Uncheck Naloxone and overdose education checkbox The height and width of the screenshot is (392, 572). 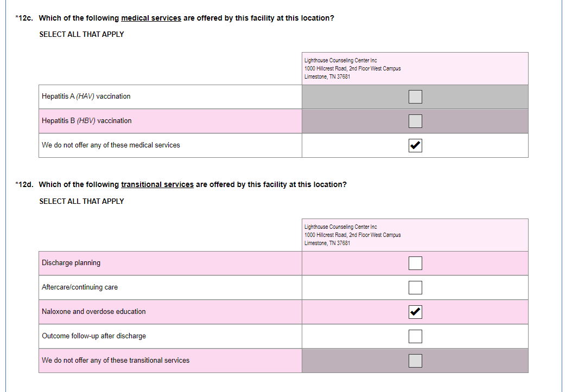click(x=415, y=312)
